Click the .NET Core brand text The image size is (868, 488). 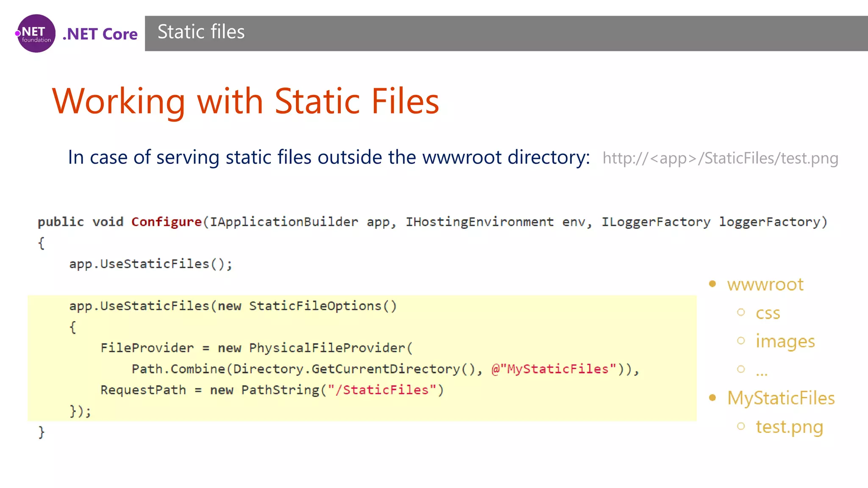coord(100,34)
